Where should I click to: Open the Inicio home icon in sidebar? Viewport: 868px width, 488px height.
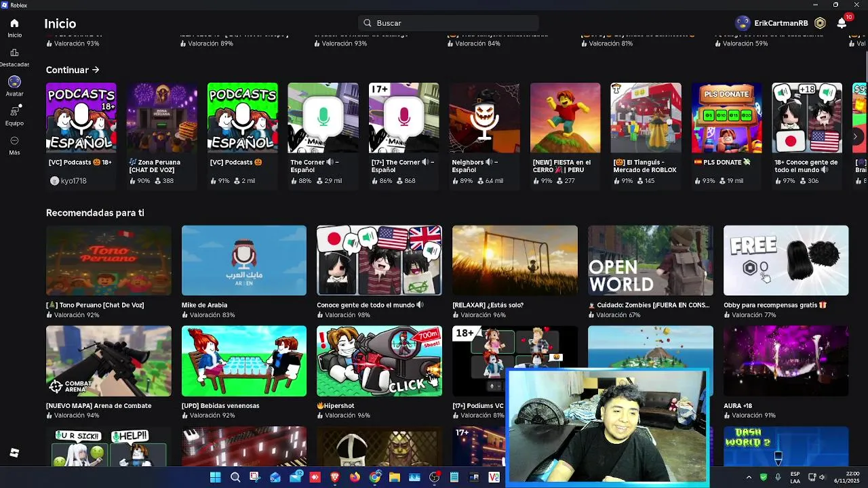[x=14, y=28]
